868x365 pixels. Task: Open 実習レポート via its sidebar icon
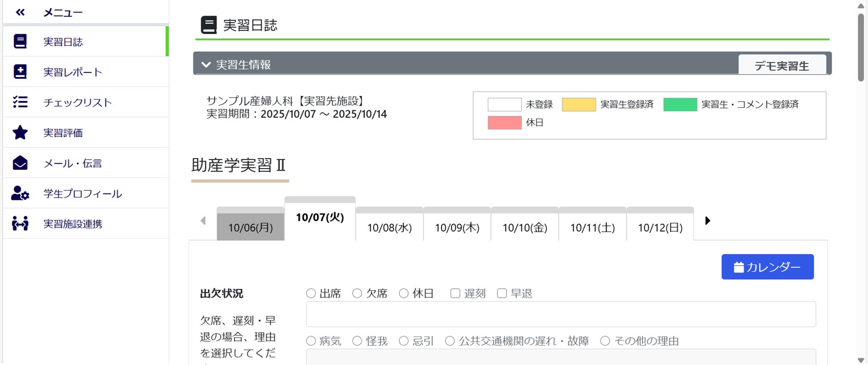[x=20, y=72]
